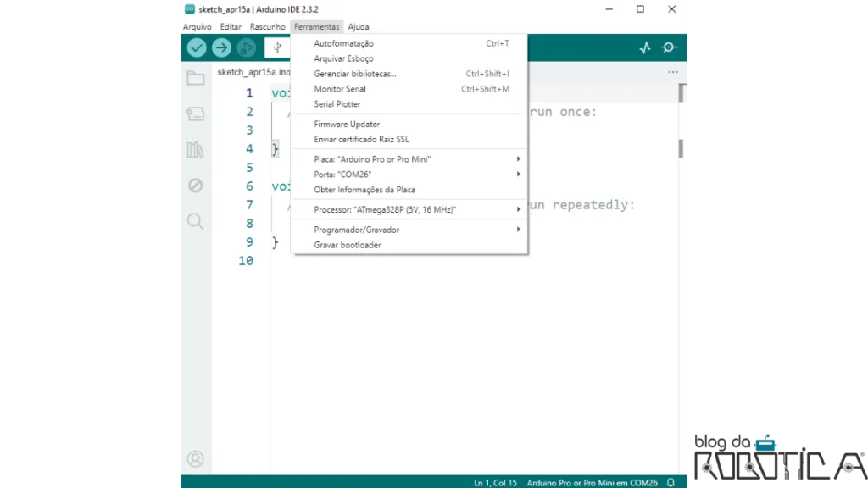Expand the Porta "COM26" submenu
Image resolution: width=868 pixels, height=488 pixels.
click(x=409, y=175)
